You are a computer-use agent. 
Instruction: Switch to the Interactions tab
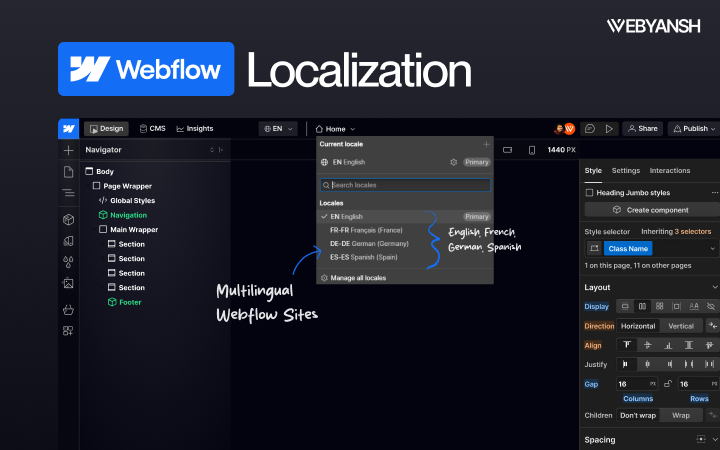click(x=669, y=170)
